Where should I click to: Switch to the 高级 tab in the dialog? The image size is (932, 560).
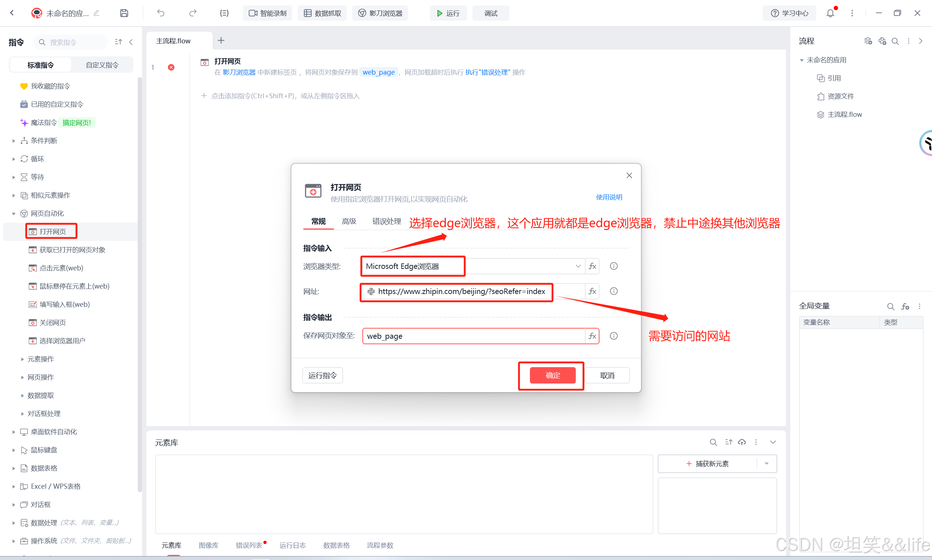point(349,221)
